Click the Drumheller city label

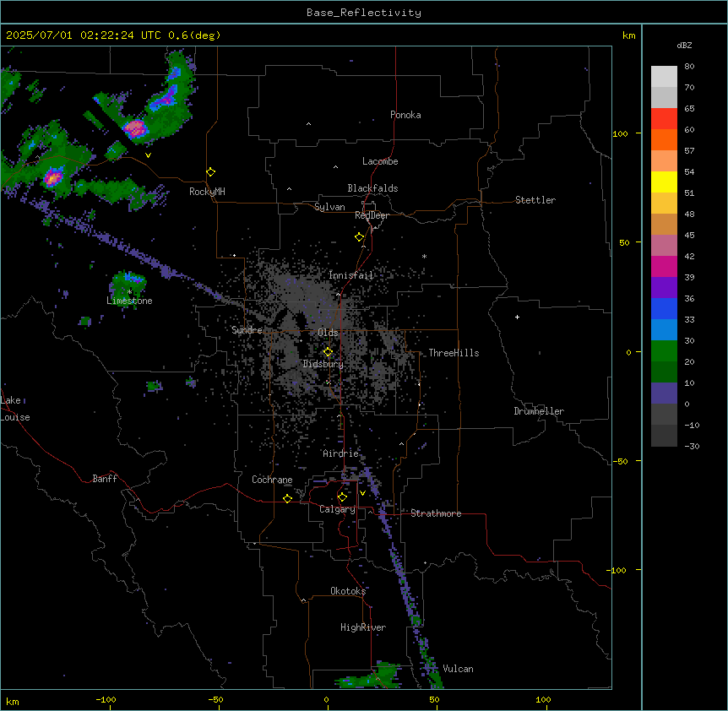539,411
